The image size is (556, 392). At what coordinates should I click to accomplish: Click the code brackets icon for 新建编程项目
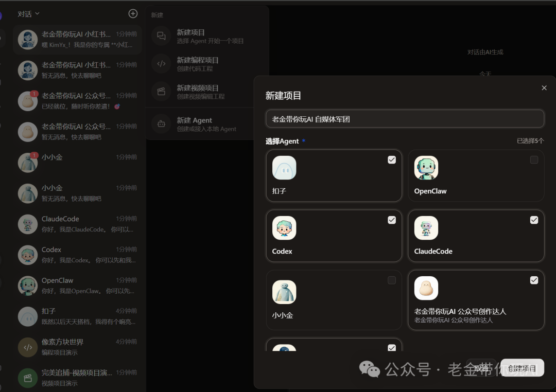click(x=161, y=64)
